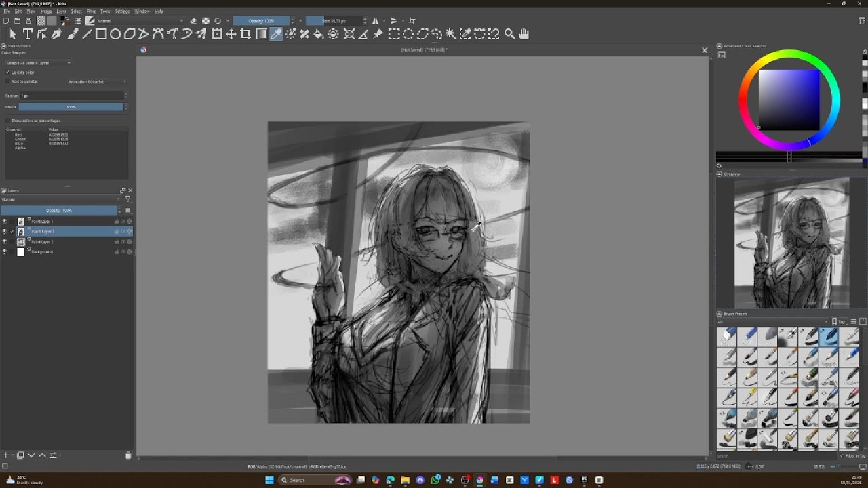Select the Ellipse shape tool

pyautogui.click(x=115, y=34)
